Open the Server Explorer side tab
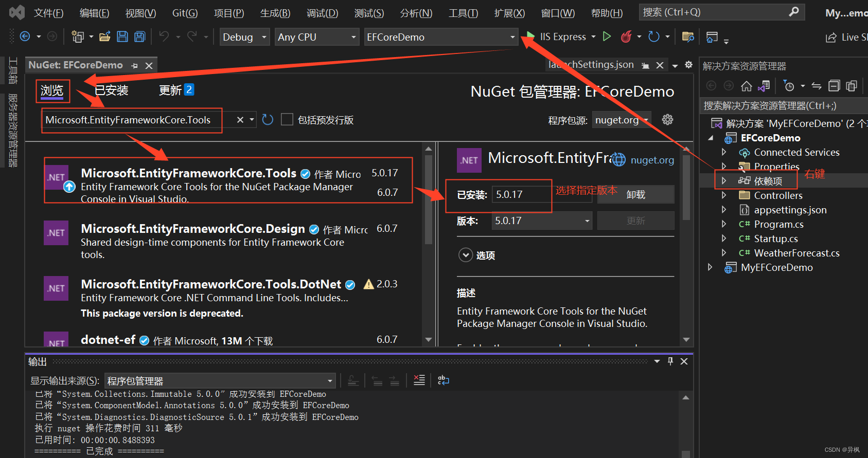Image resolution: width=868 pixels, height=458 pixels. coord(13,131)
